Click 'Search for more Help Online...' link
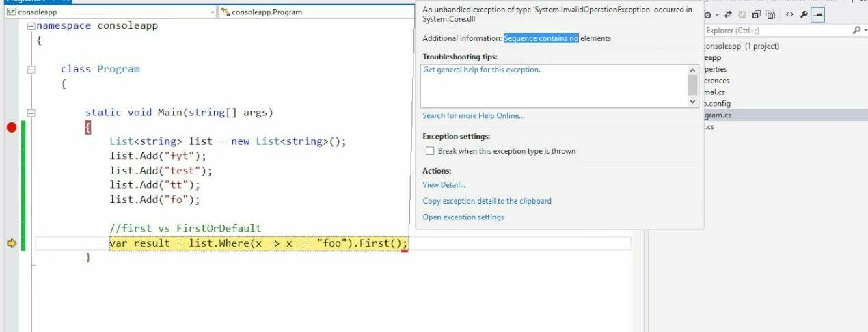The width and height of the screenshot is (868, 332). [x=473, y=115]
